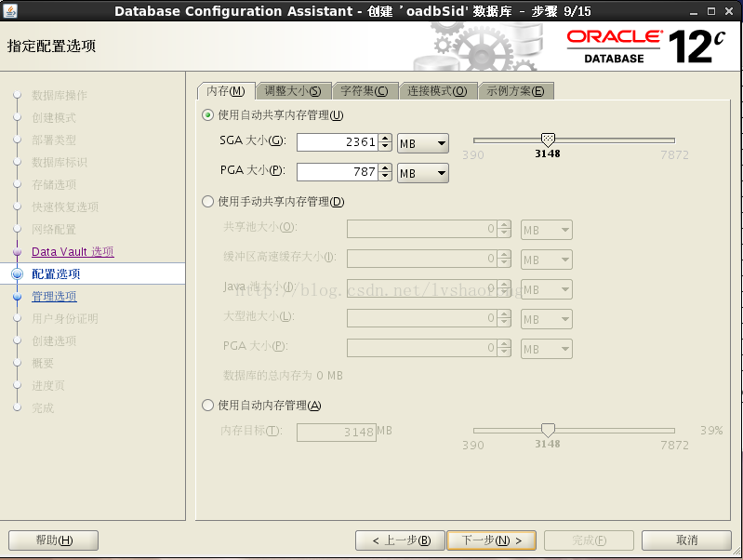Image resolution: width=743 pixels, height=560 pixels.
Task: Select 使用手动共享内存管理 radio button
Action: tap(208, 202)
